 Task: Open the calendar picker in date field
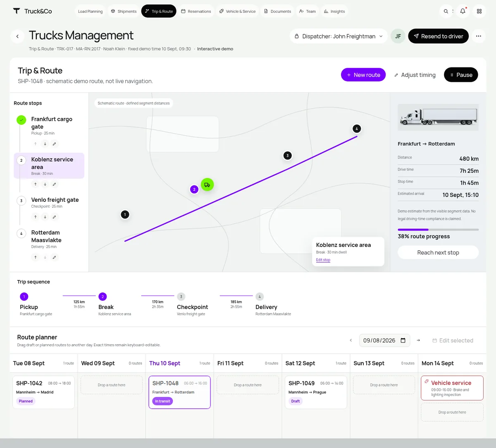click(x=403, y=340)
